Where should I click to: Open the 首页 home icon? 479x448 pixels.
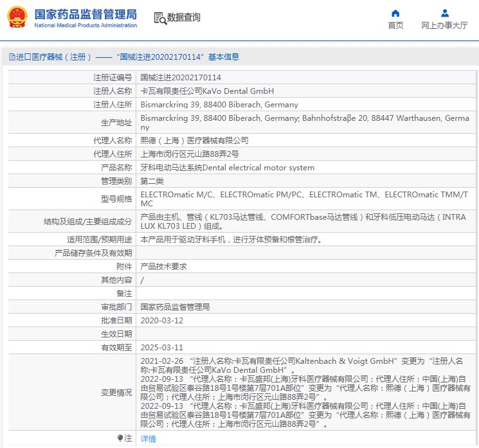[x=395, y=13]
